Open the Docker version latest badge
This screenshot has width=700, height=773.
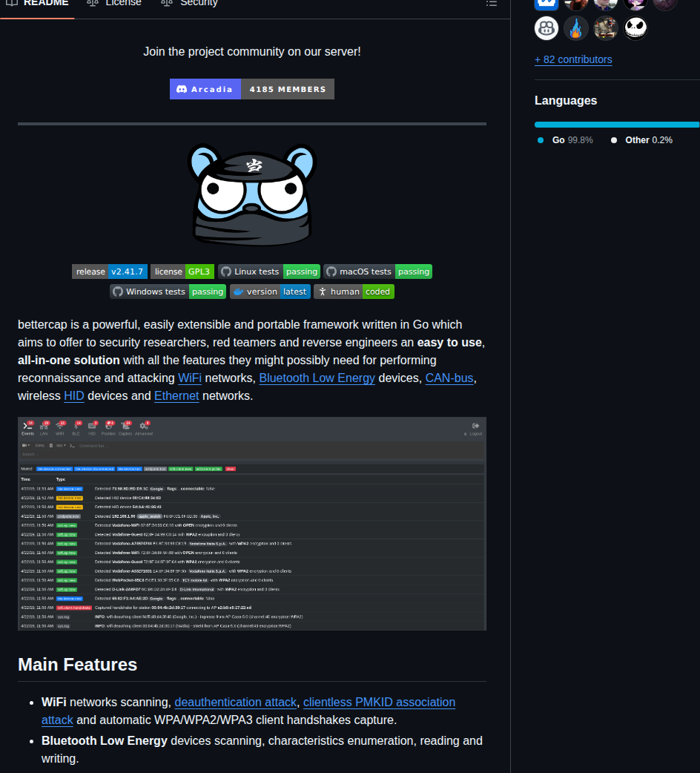(270, 292)
